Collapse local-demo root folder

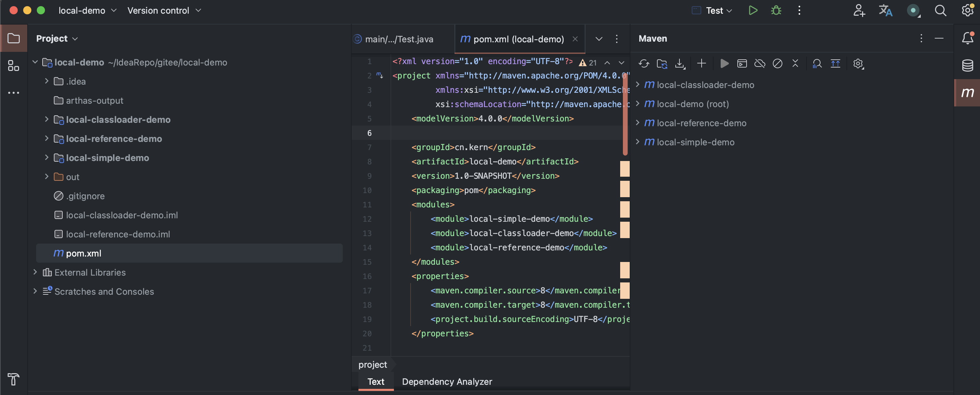click(35, 62)
